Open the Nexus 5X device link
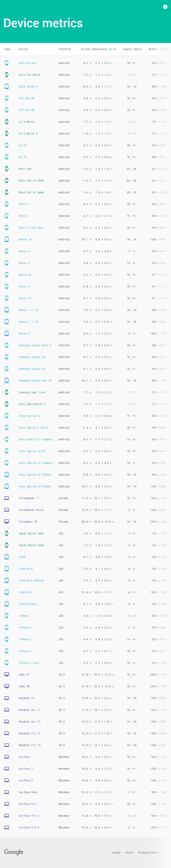This screenshot has width=171, height=868. pos(25,275)
